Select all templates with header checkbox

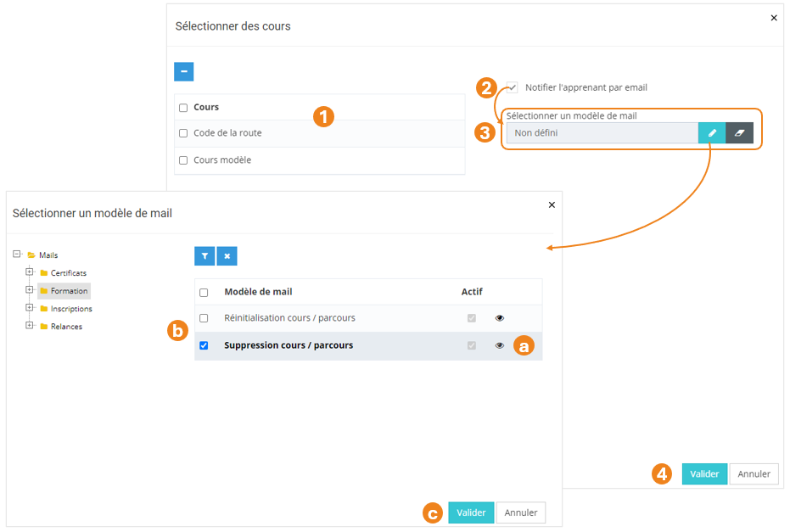pyautogui.click(x=204, y=293)
